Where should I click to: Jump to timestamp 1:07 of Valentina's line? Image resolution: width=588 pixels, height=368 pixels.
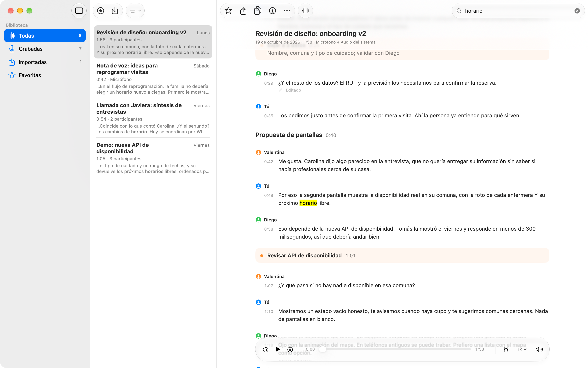pos(268,286)
